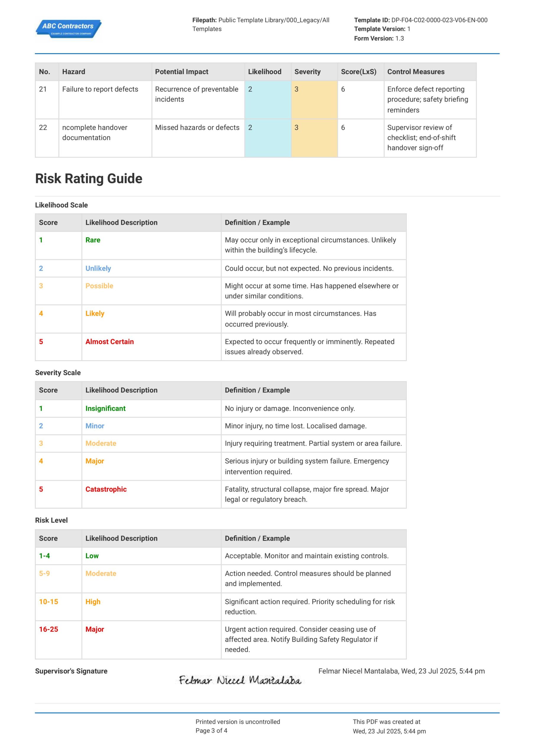The width and height of the screenshot is (535, 756).
Task: Click the Control Measures column header
Action: click(x=416, y=72)
